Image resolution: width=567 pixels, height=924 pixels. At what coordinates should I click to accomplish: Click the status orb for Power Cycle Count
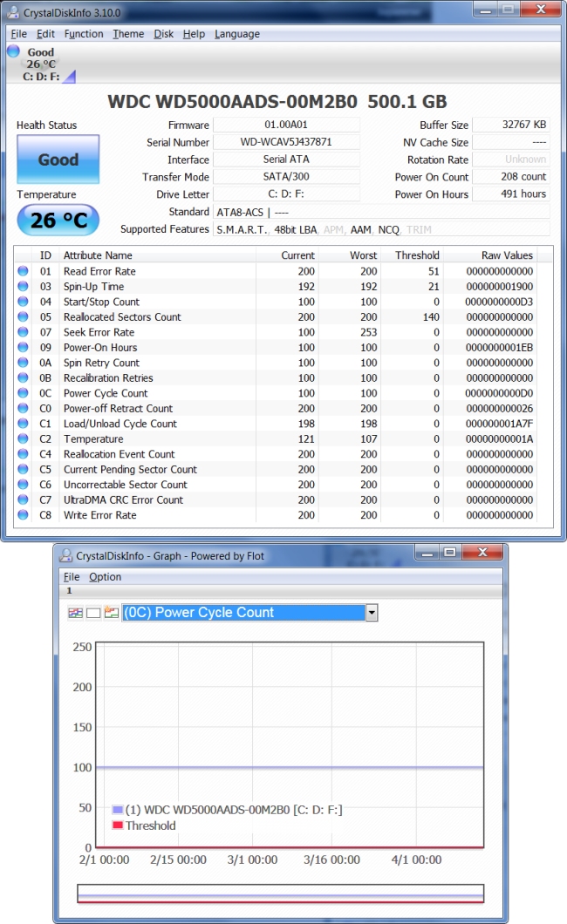[x=23, y=393]
